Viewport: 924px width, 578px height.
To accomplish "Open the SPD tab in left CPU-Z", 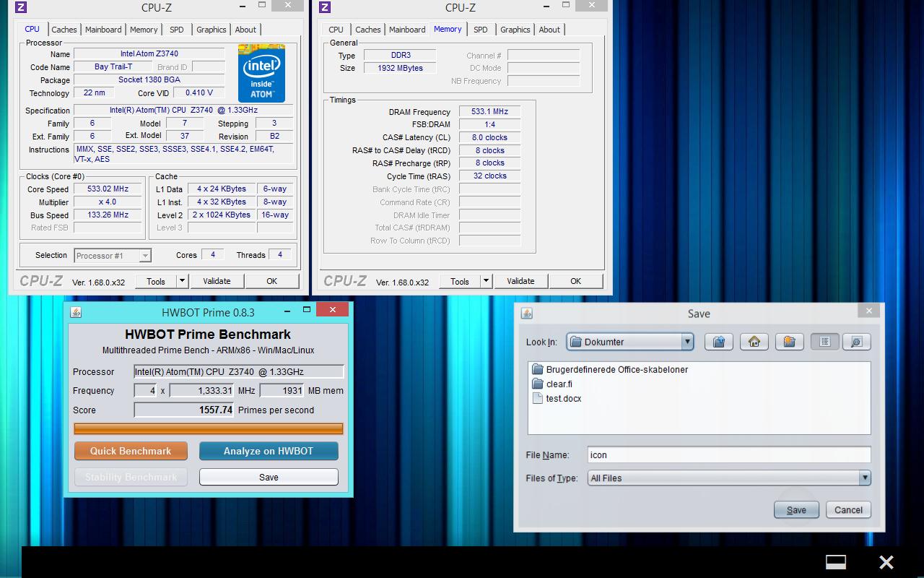I will (x=177, y=30).
